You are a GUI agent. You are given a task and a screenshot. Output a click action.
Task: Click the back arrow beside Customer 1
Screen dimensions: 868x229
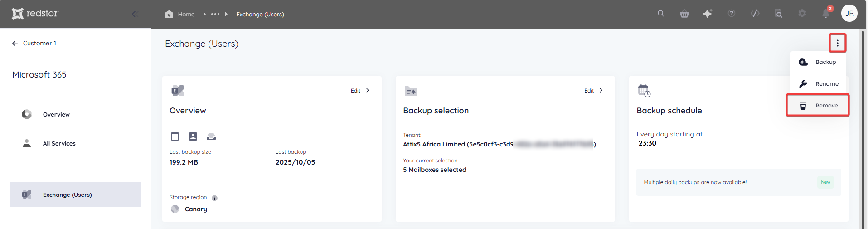tap(15, 43)
